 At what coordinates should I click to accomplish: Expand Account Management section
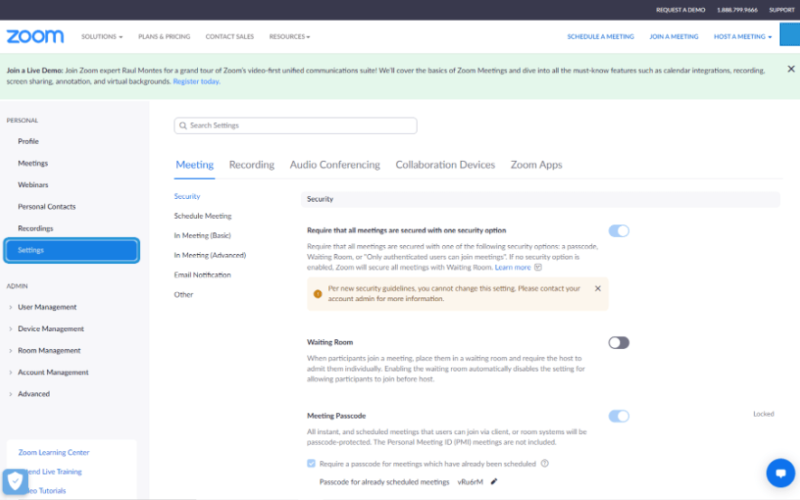pos(53,372)
